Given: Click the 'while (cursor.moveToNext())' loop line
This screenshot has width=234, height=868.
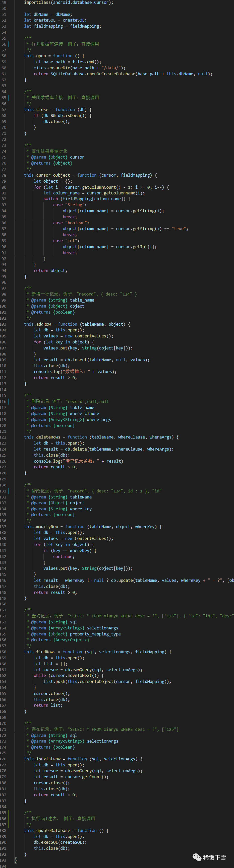Looking at the screenshot, I should tap(69, 676).
